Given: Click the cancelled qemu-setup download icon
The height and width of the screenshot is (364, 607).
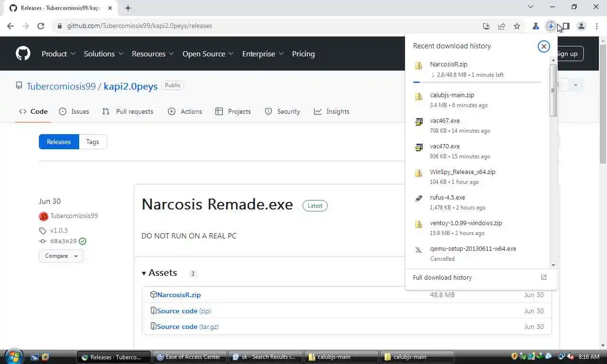Looking at the screenshot, I should click(419, 250).
